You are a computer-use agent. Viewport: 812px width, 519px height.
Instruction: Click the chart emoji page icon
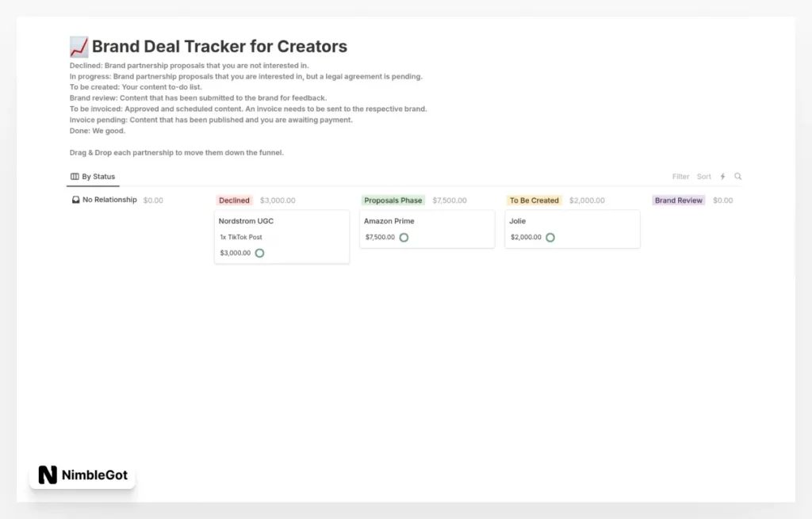pos(79,47)
